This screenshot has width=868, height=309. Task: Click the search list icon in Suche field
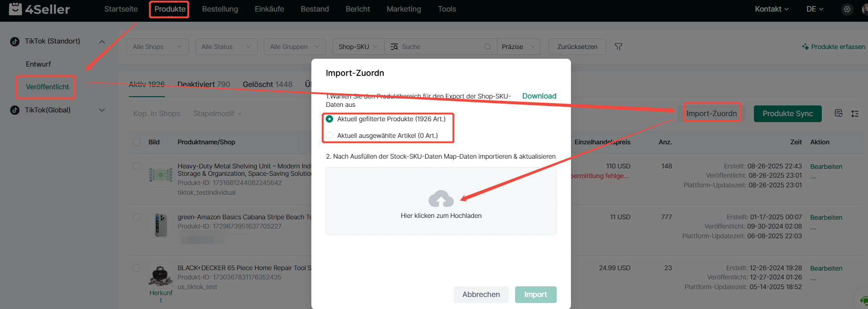tap(394, 47)
